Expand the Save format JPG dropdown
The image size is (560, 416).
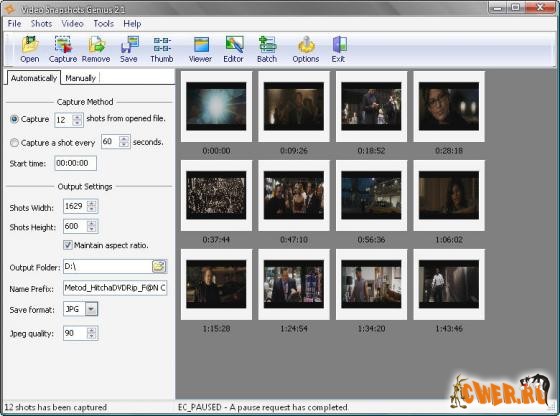click(91, 309)
